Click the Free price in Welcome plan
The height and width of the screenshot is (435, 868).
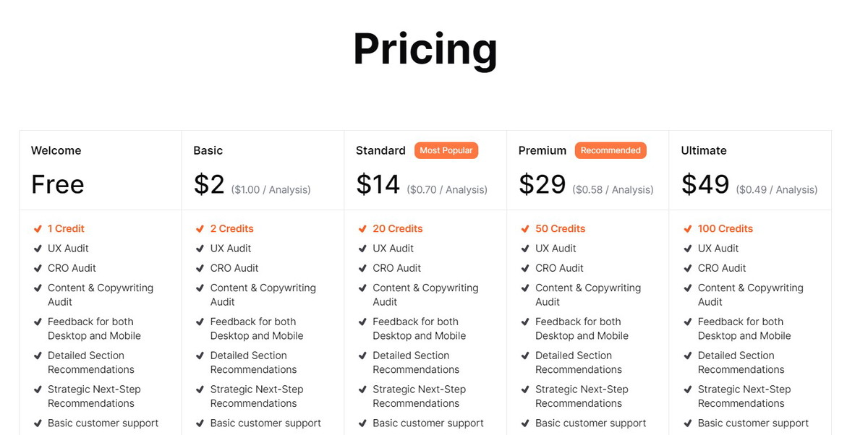click(x=58, y=184)
